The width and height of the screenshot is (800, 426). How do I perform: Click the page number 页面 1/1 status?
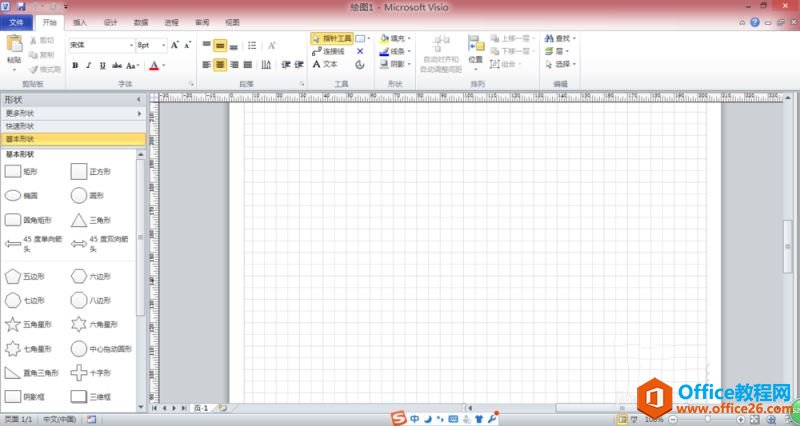click(x=18, y=419)
